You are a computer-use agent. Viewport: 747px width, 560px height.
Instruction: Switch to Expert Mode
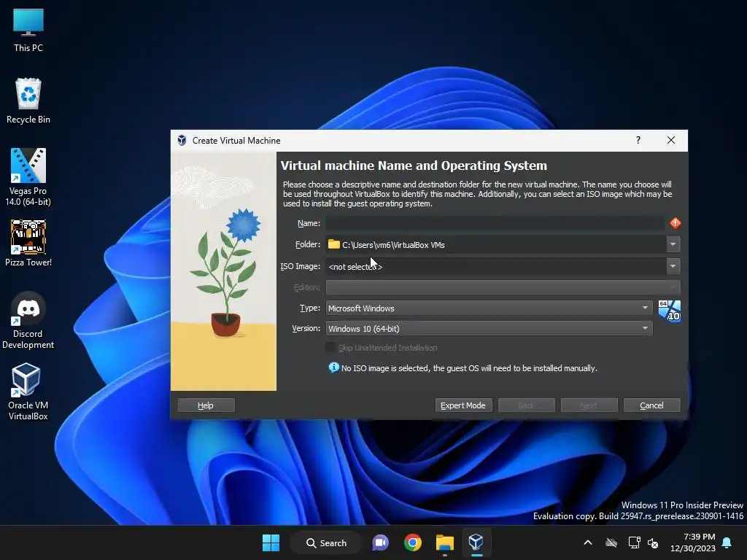click(x=463, y=405)
